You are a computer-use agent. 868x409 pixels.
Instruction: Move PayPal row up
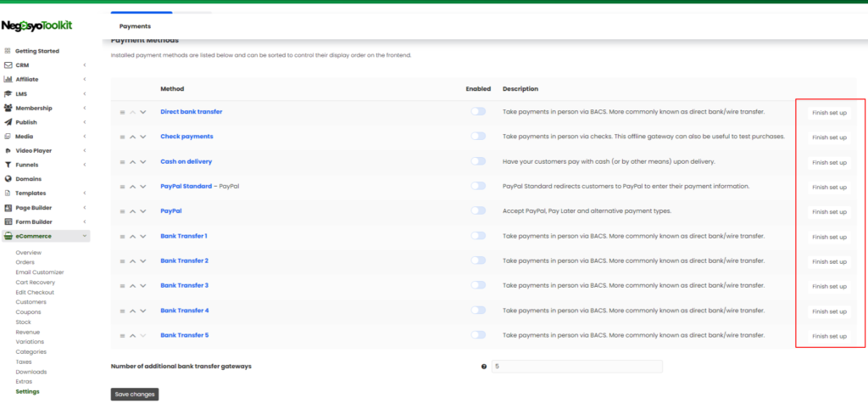coord(132,211)
